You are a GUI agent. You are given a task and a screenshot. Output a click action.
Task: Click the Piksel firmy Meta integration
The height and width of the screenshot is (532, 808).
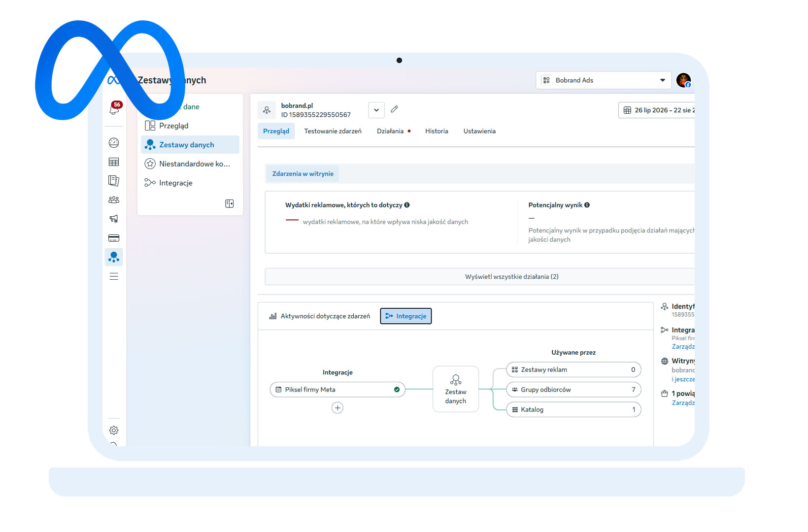tap(337, 390)
